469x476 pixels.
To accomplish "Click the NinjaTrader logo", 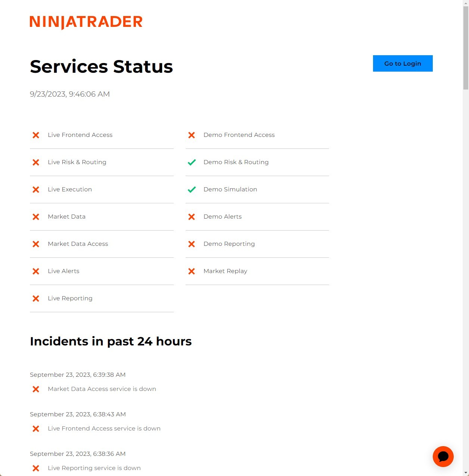I will coord(86,22).
